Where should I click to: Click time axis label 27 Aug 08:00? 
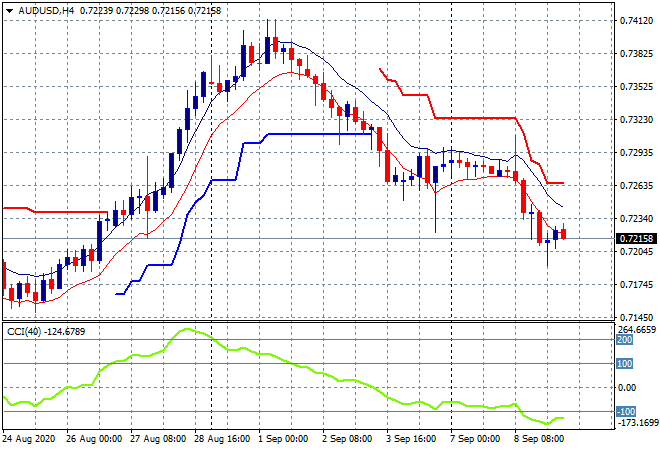(158, 439)
